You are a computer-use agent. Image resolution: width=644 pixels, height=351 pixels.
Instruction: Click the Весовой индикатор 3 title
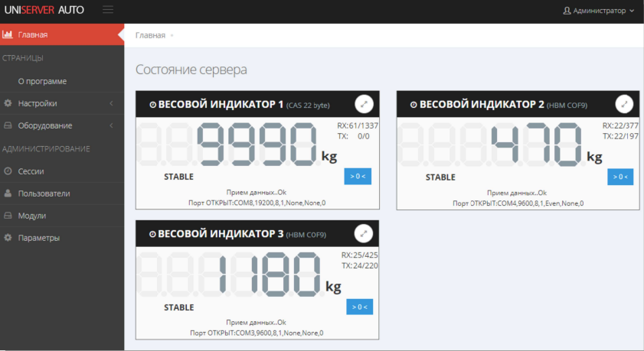[221, 234]
